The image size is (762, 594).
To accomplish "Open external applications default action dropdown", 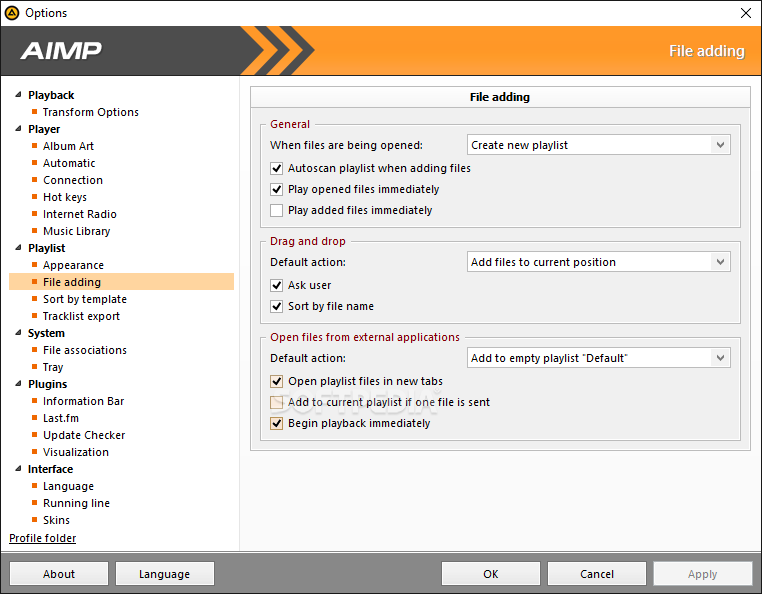I will point(599,358).
